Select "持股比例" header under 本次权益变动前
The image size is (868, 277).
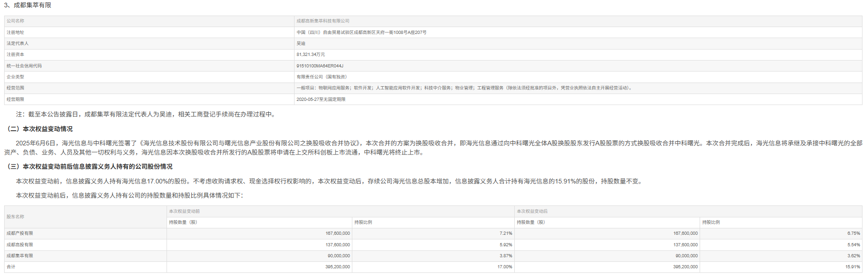point(433,222)
